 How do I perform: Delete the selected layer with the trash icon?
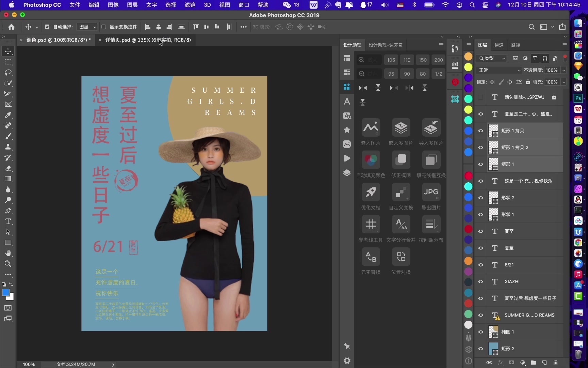tap(555, 362)
